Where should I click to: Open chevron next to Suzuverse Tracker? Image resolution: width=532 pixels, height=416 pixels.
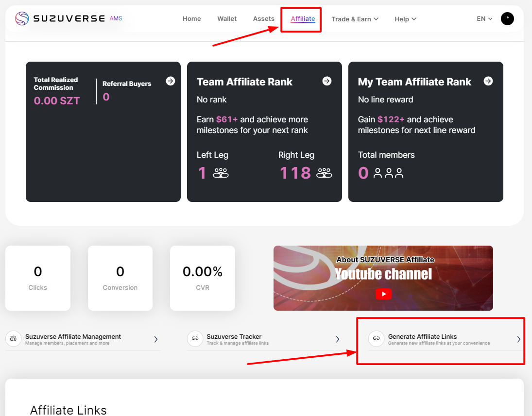point(338,339)
